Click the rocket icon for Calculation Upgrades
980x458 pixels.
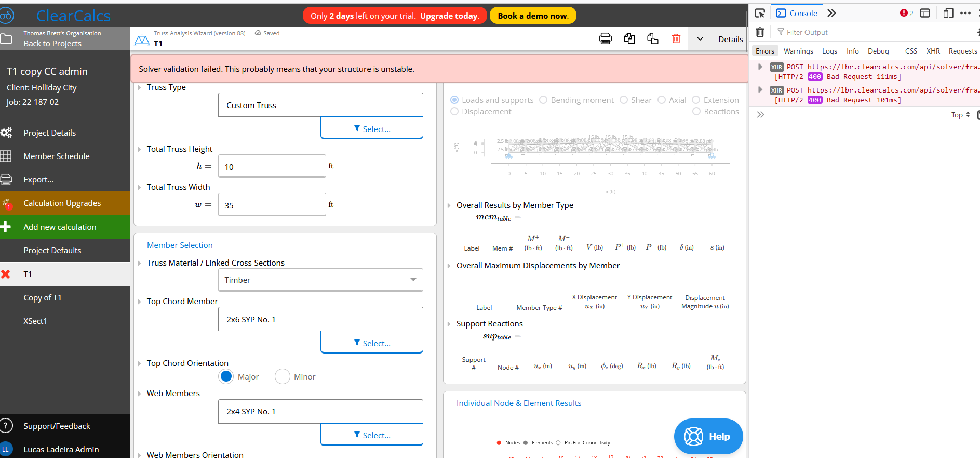pos(6,203)
